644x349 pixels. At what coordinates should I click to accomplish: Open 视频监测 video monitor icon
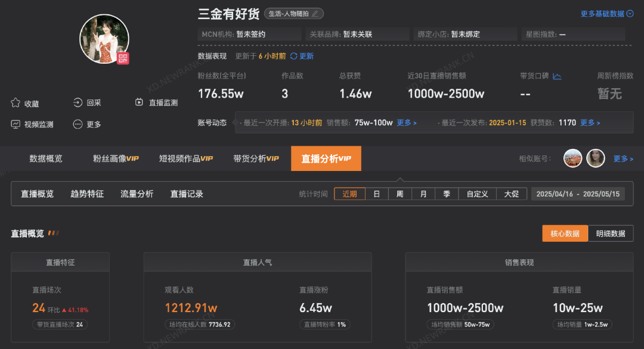coord(16,124)
